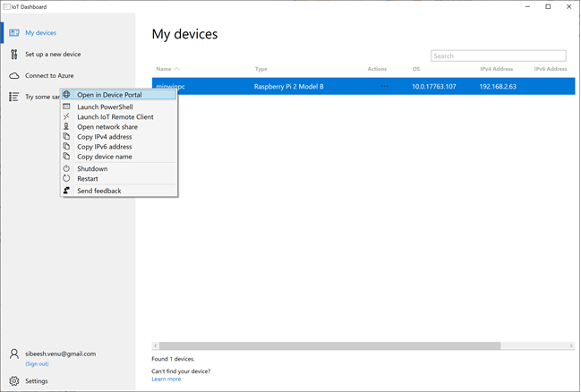Click the Settings gear icon
Viewport: 581px width, 392px height.
[x=14, y=381]
